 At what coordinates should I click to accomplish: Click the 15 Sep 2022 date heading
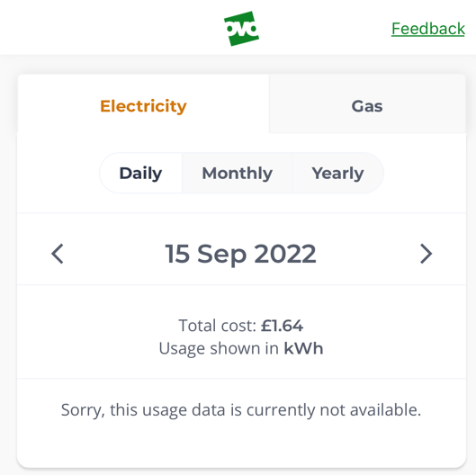(x=241, y=254)
